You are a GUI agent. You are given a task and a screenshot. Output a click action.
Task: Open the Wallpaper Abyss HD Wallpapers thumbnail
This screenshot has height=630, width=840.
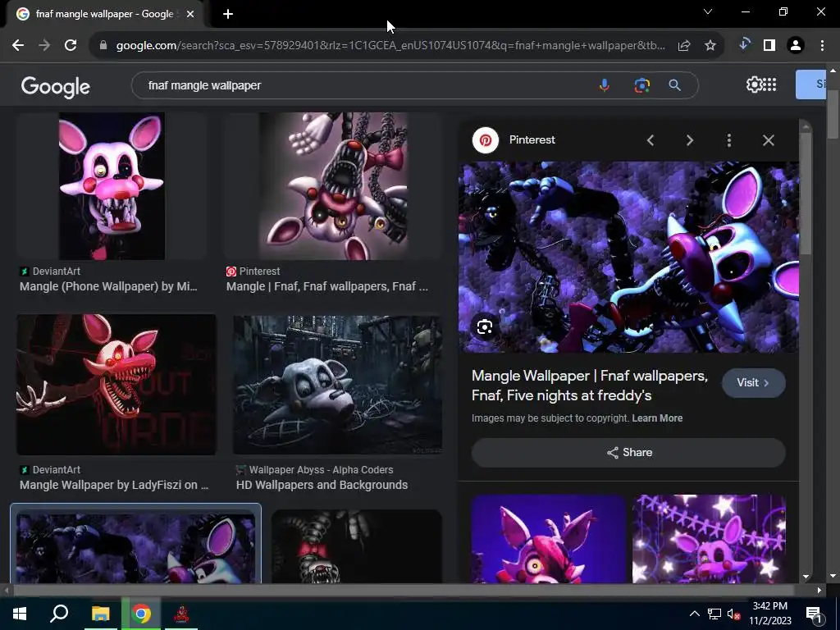click(338, 385)
